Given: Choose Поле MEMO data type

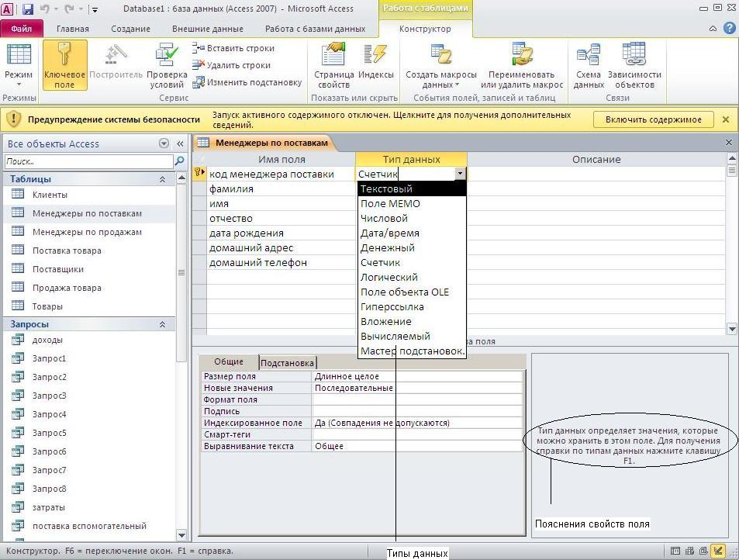Looking at the screenshot, I should 412,204.
